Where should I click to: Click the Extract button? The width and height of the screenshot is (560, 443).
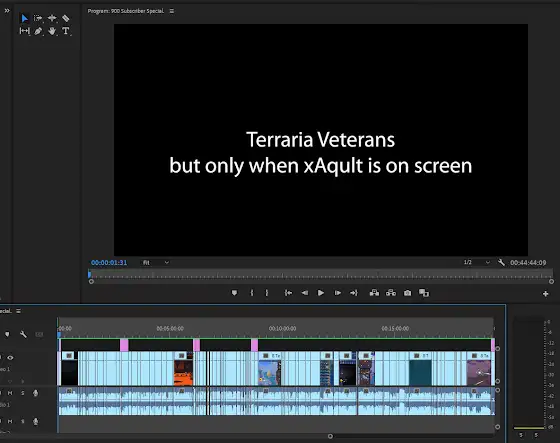pos(391,293)
